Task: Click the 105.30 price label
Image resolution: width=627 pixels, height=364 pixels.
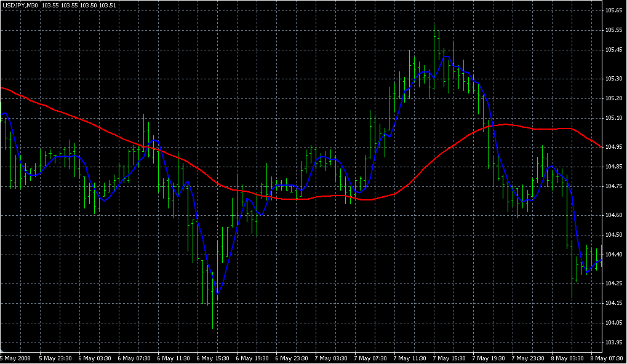Action: [x=614, y=79]
